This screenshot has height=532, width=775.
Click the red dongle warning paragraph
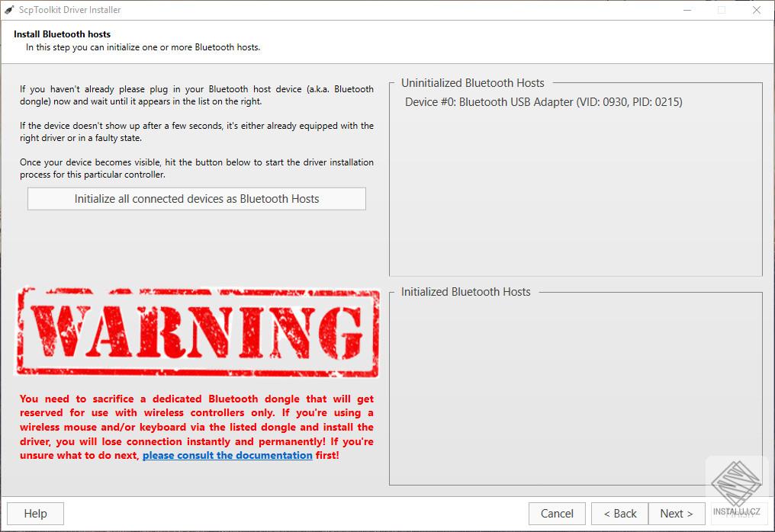tap(197, 427)
